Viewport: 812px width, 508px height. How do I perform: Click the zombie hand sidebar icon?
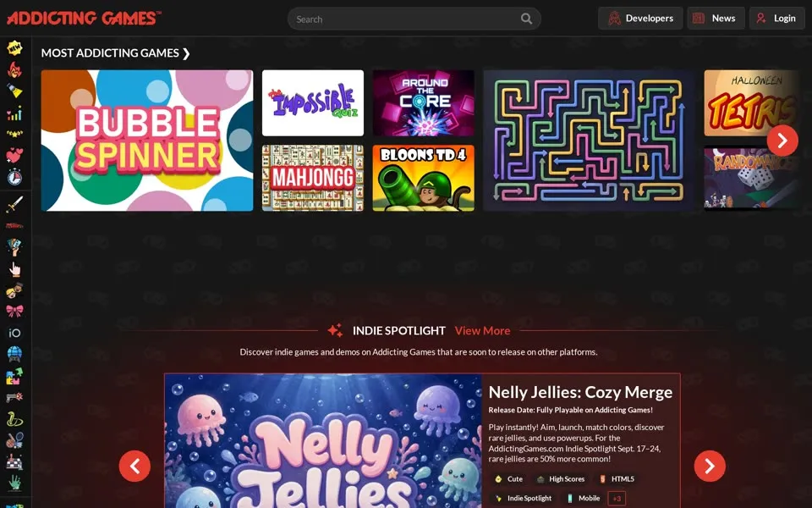[14, 483]
